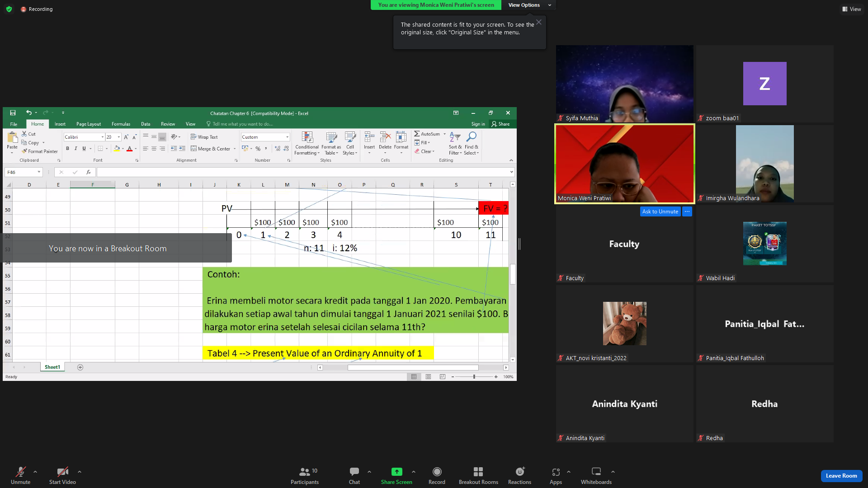Click the Excel Save icon

pyautogui.click(x=13, y=113)
